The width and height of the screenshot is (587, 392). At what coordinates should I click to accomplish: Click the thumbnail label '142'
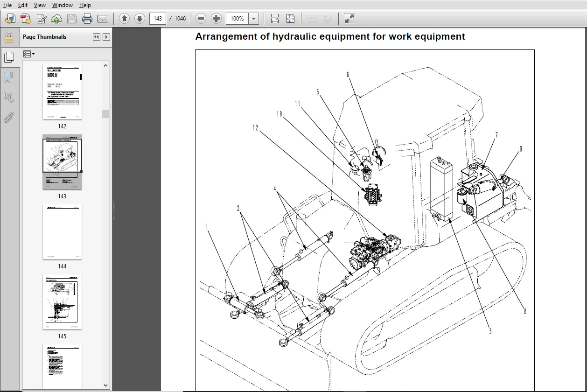coord(62,126)
